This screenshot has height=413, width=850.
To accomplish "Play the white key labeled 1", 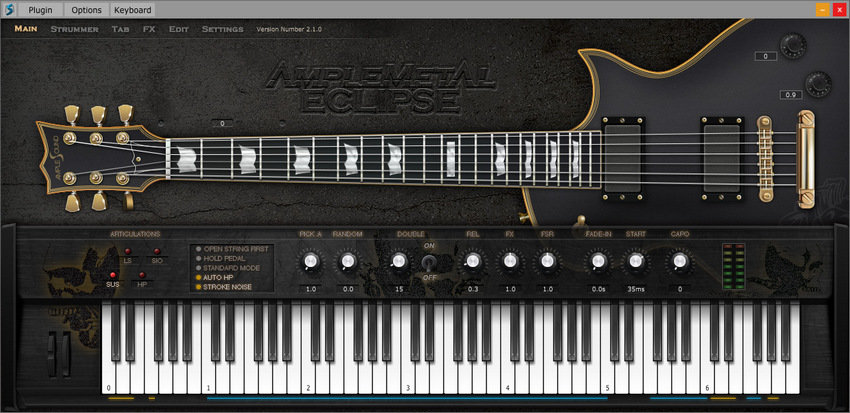I will pyautogui.click(x=208, y=379).
